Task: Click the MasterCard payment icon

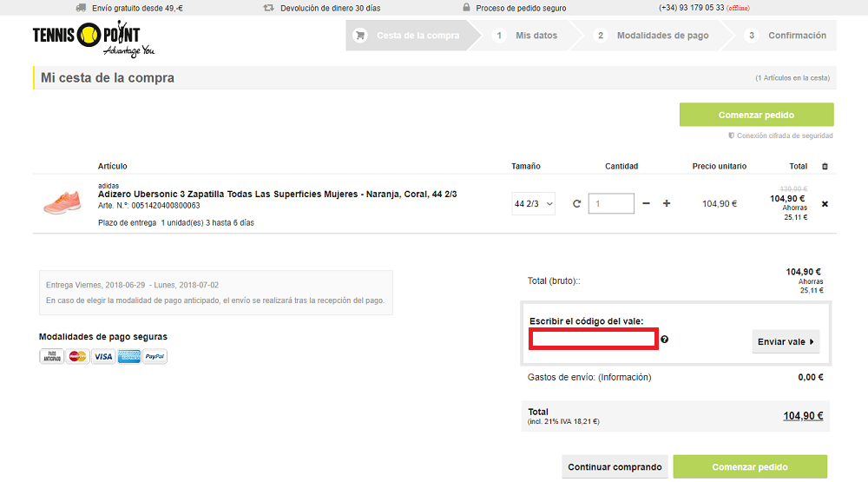Action: click(x=77, y=356)
